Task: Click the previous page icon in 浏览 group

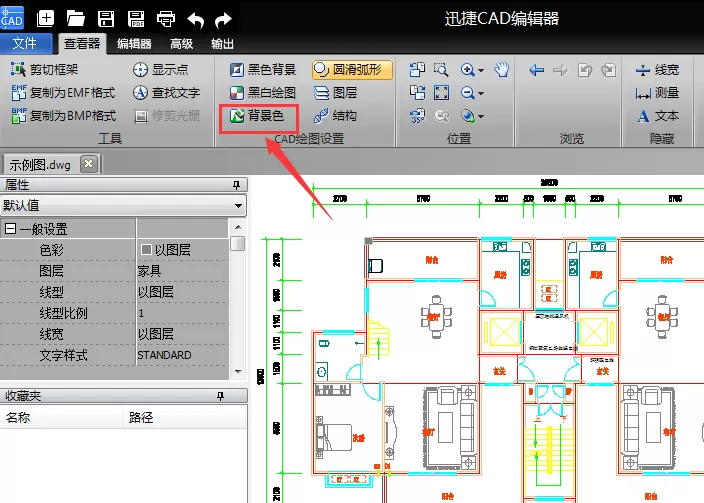Action: point(585,70)
